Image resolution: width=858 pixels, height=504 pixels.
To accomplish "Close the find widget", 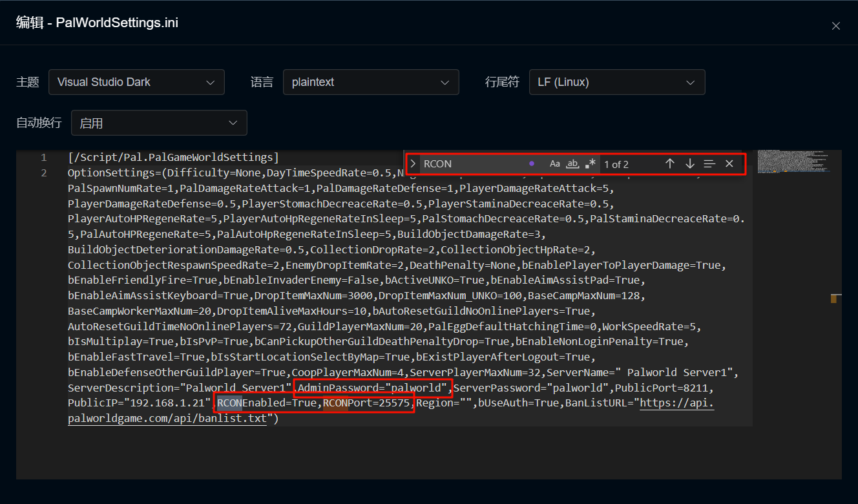I will coord(729,164).
